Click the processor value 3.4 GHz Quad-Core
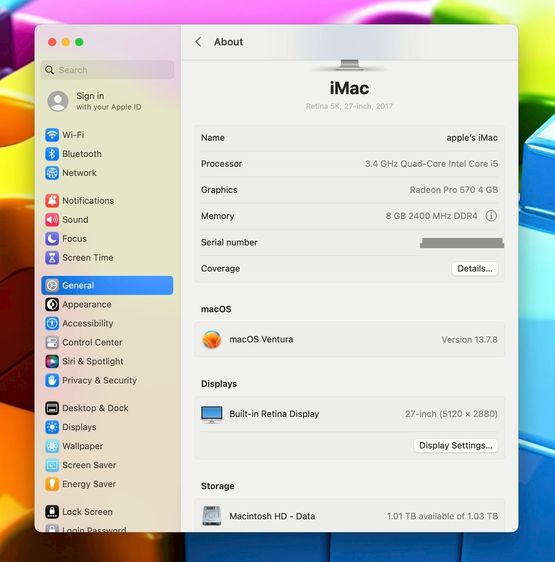This screenshot has height=562, width=555. point(431,164)
